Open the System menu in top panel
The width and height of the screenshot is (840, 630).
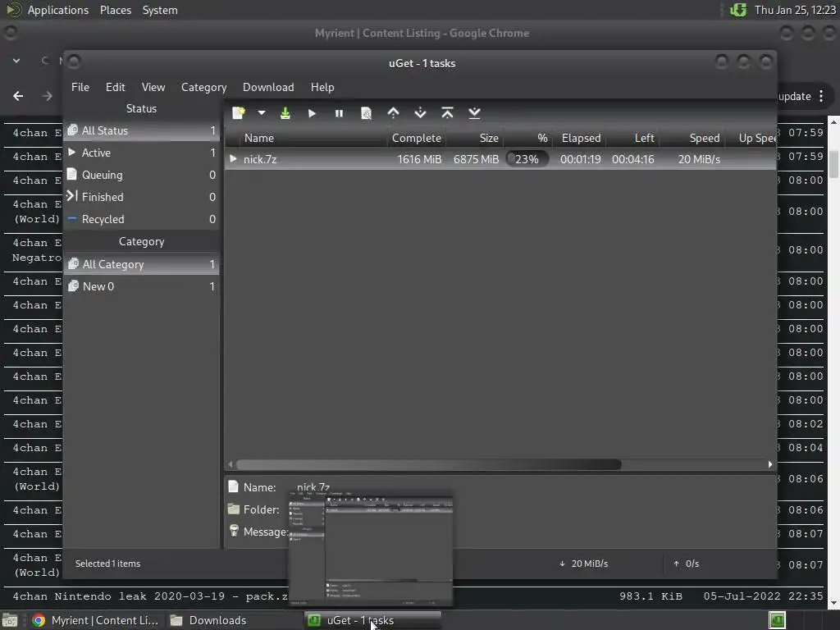[160, 10]
